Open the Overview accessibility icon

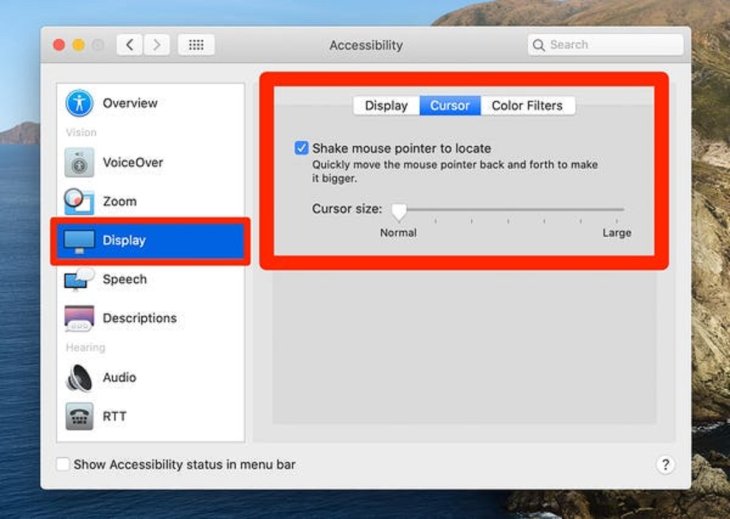coord(79,103)
